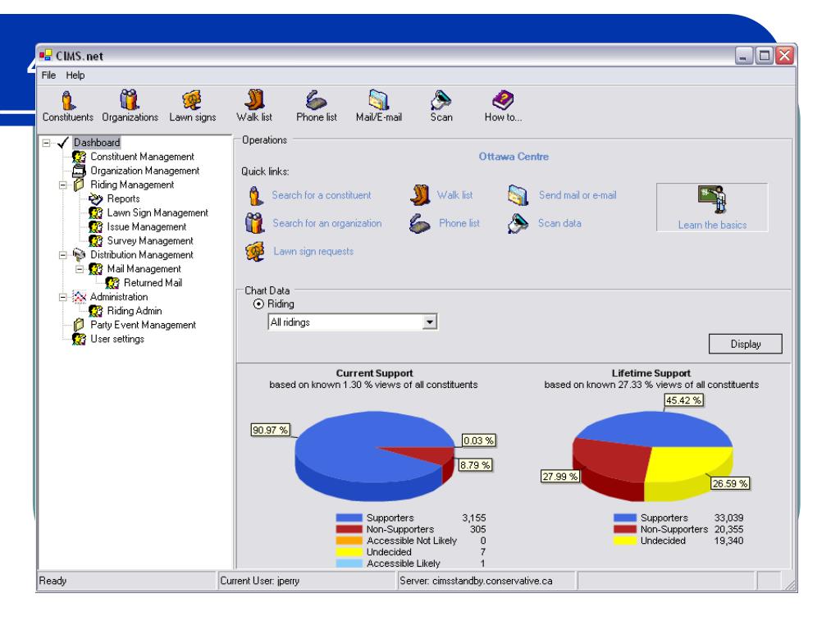Click the CIMS.net title bar app icon
Screen dimensions: 840x630
click(46, 55)
